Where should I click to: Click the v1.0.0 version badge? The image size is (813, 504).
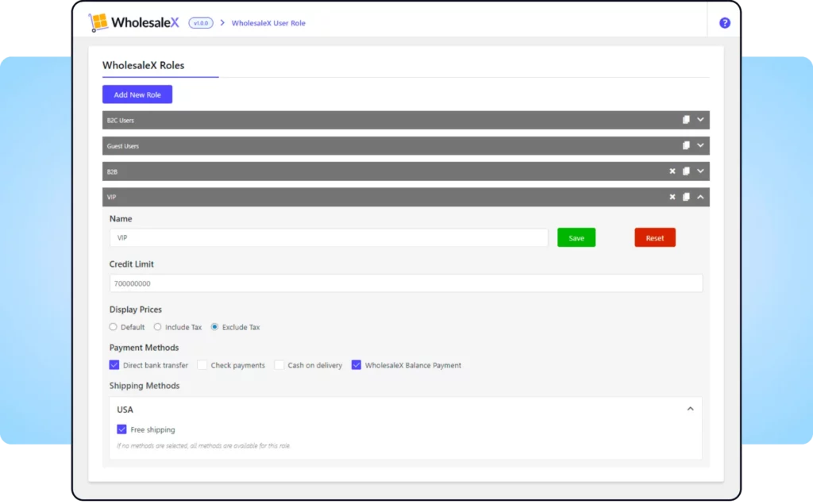tap(201, 23)
